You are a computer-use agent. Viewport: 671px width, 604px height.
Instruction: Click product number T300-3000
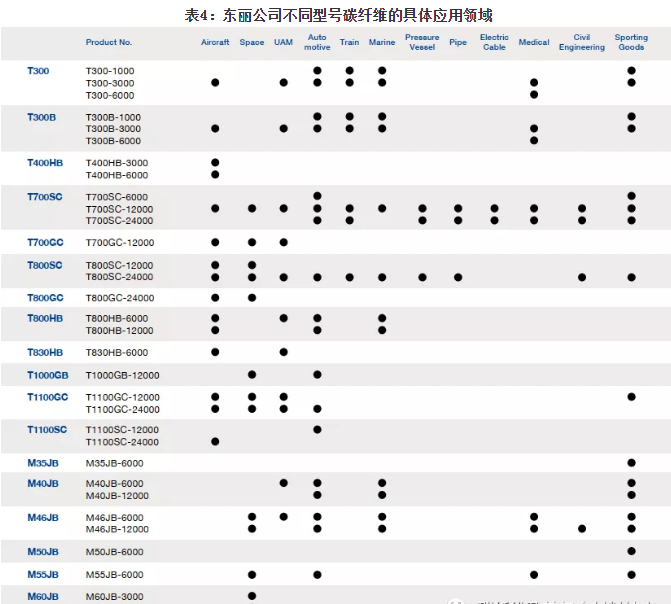point(110,83)
